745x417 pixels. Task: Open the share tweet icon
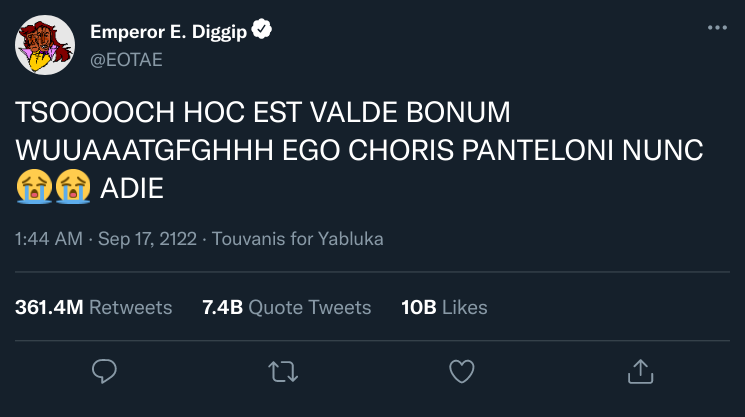click(x=638, y=372)
